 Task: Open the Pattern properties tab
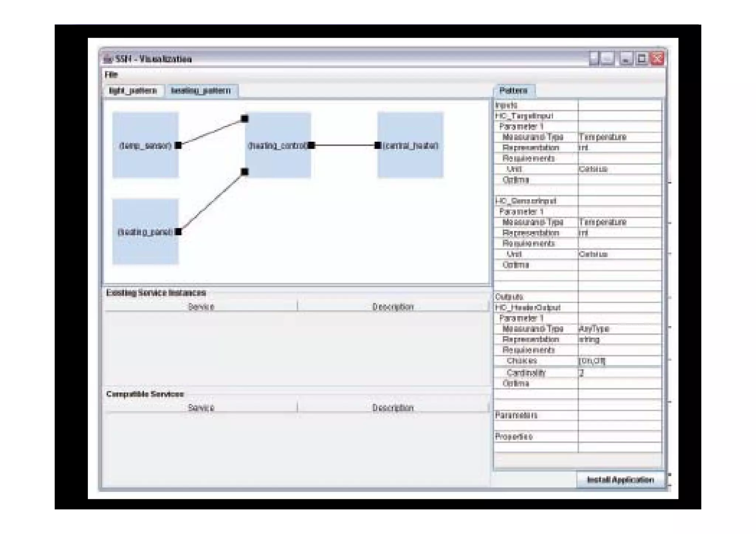513,91
